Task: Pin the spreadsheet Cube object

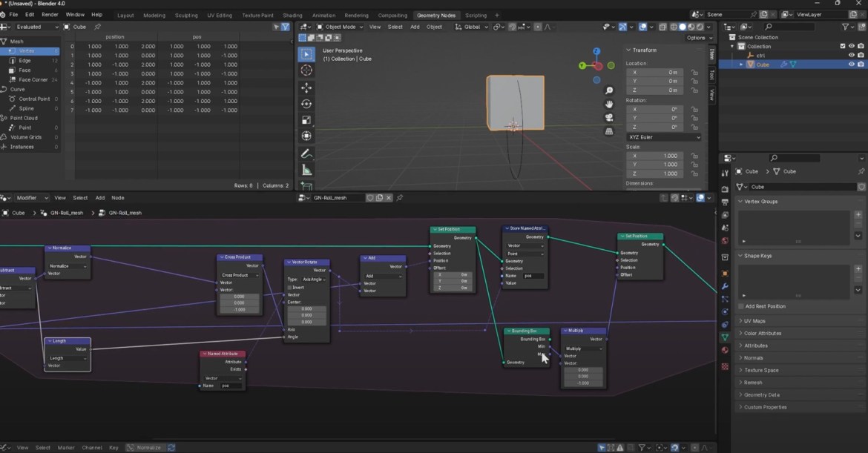Action: coord(97,27)
